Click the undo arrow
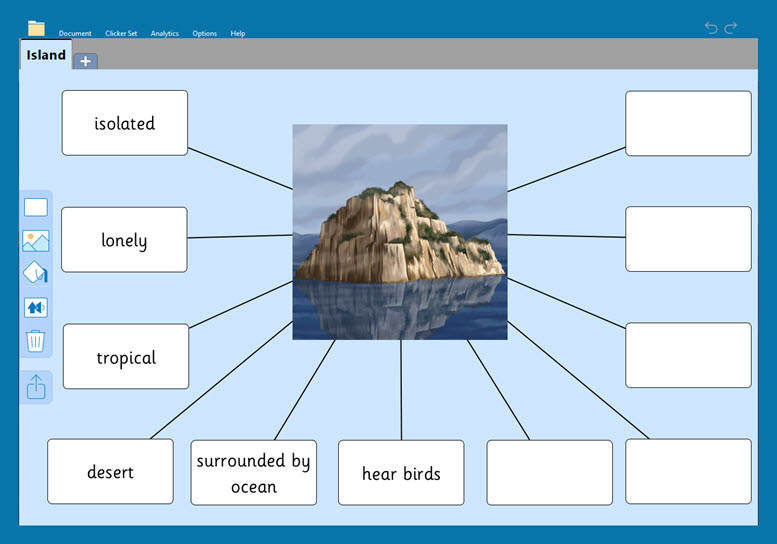This screenshot has width=777, height=544. click(x=711, y=28)
